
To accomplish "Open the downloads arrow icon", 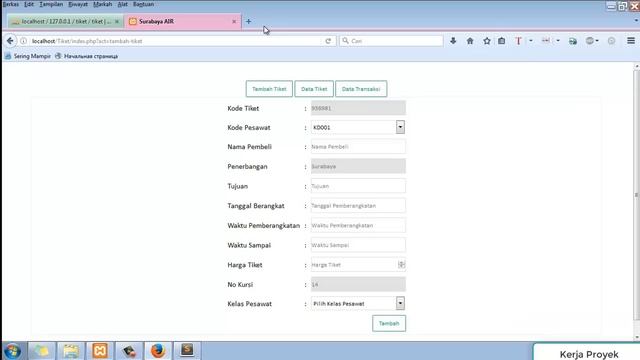I will (x=453, y=41).
